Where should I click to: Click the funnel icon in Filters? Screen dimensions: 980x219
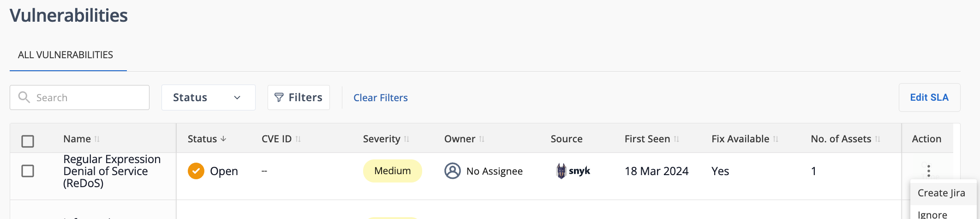point(279,97)
